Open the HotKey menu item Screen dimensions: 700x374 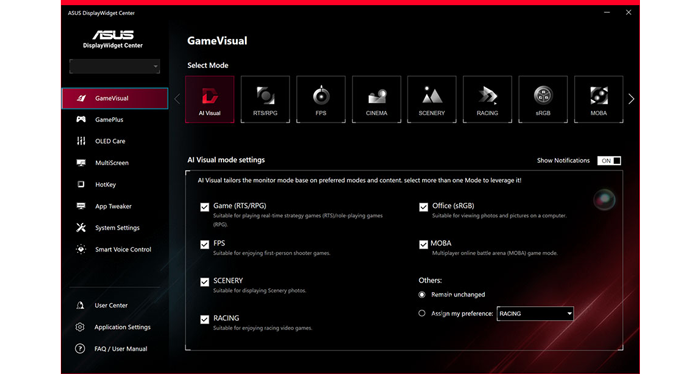115,184
